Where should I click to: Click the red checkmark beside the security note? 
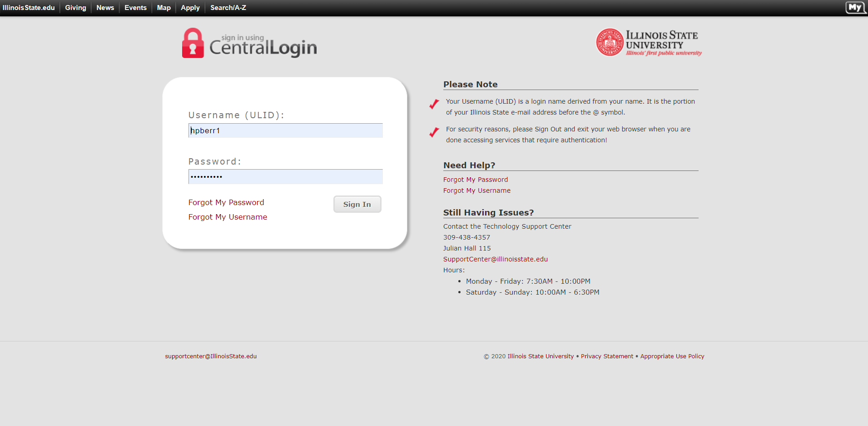(x=433, y=132)
